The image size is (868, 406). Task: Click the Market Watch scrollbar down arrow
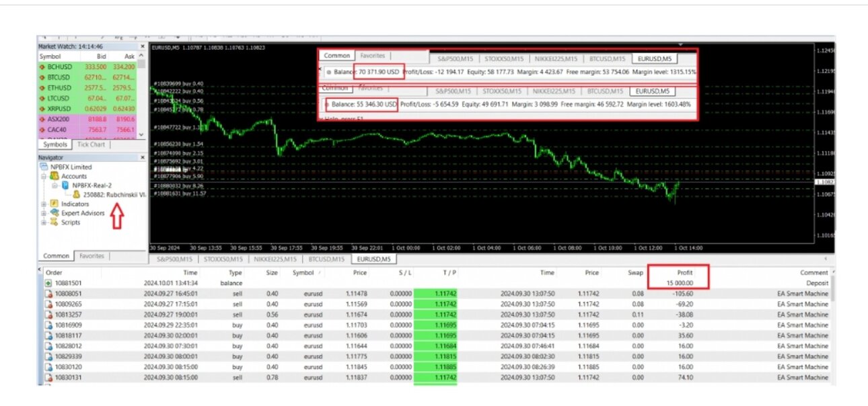[x=141, y=134]
